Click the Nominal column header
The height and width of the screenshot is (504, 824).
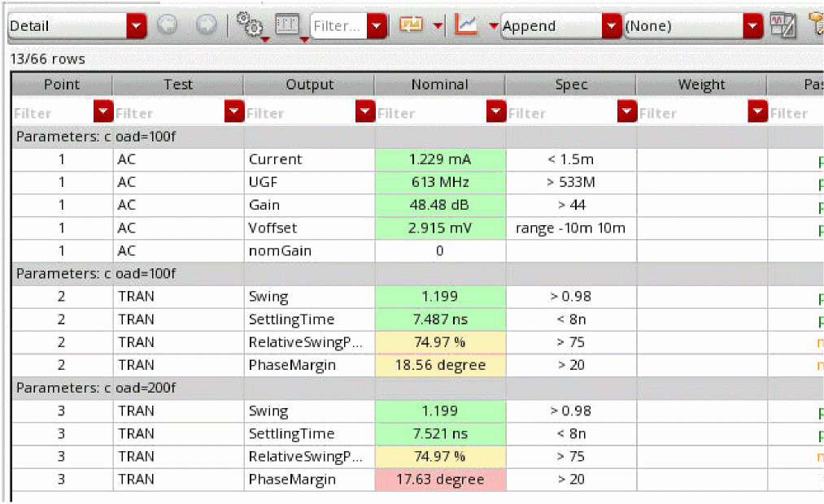[439, 85]
